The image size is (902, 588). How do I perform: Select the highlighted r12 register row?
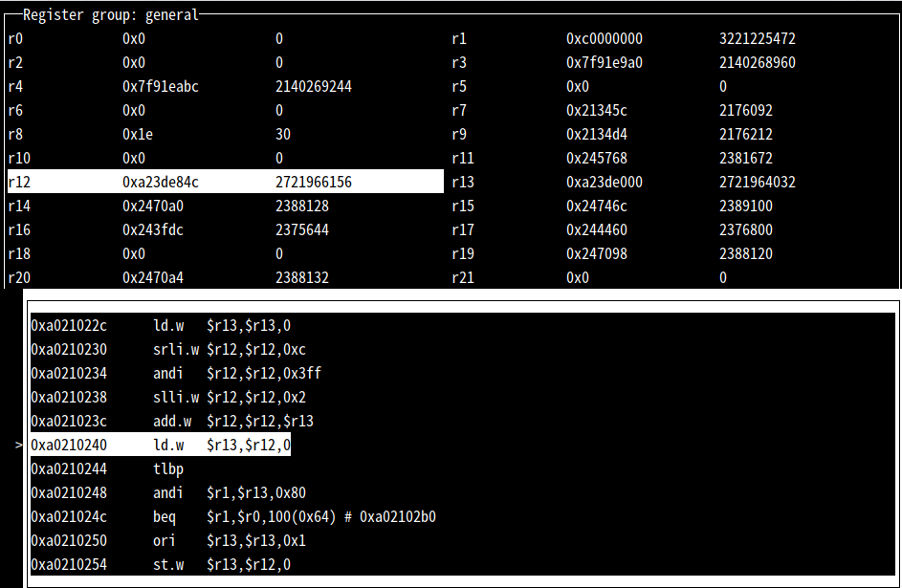[225, 182]
